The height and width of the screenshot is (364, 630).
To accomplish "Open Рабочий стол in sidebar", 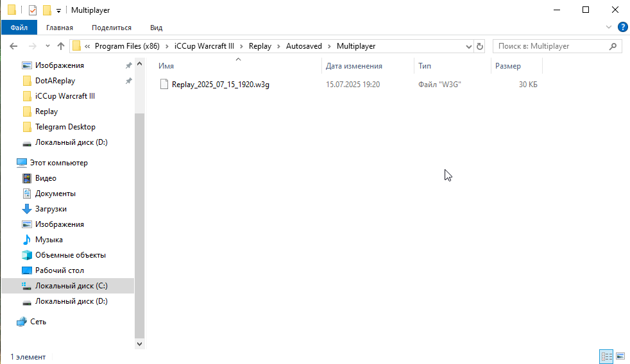I will click(x=60, y=270).
